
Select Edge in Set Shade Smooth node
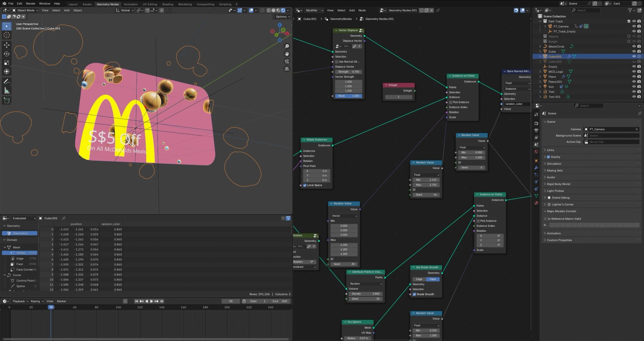[419, 279]
